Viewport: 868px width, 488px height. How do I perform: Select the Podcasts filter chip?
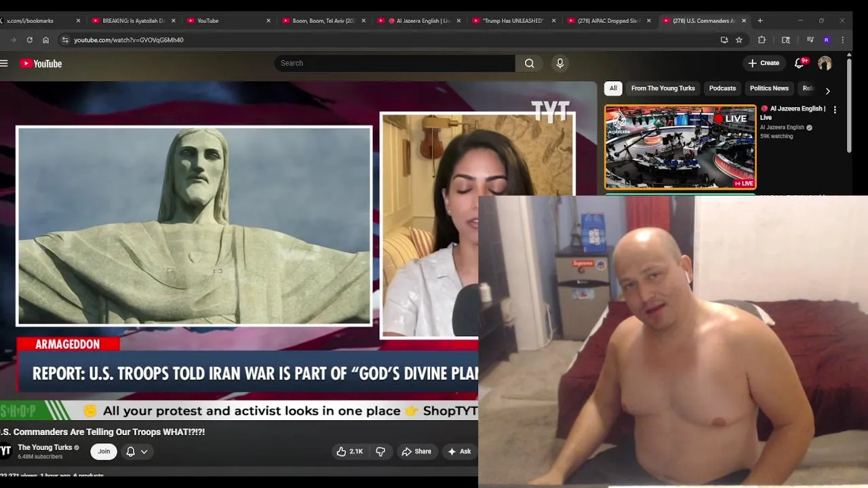click(722, 88)
